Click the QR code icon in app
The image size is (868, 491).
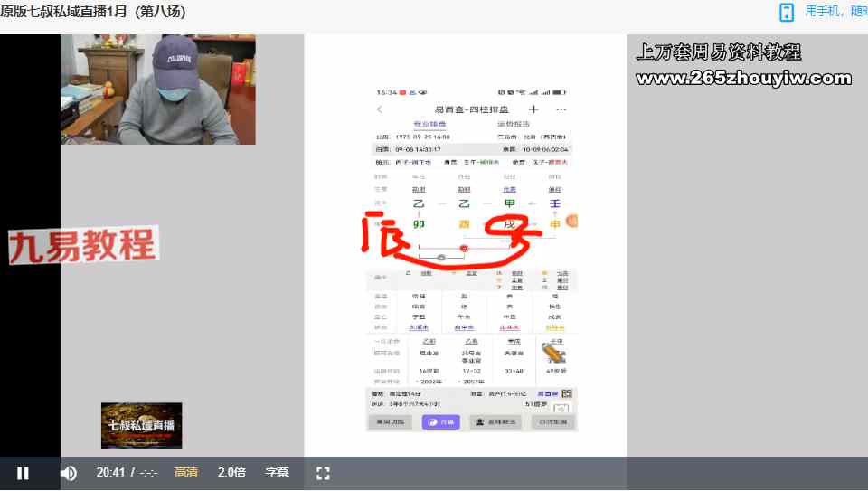click(x=567, y=394)
